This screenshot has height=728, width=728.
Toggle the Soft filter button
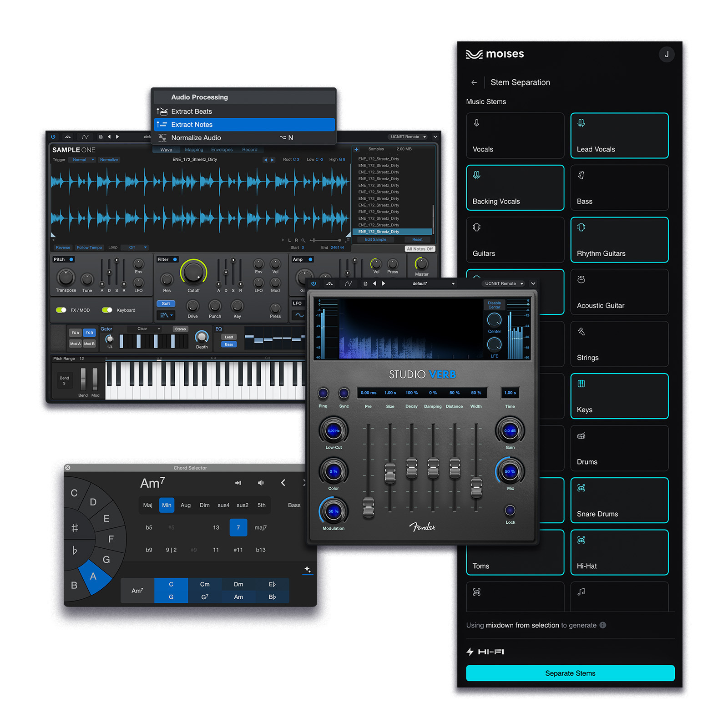[166, 303]
